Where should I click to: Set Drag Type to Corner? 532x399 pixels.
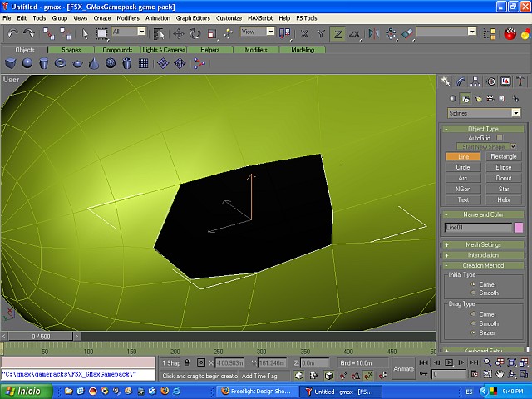point(474,314)
